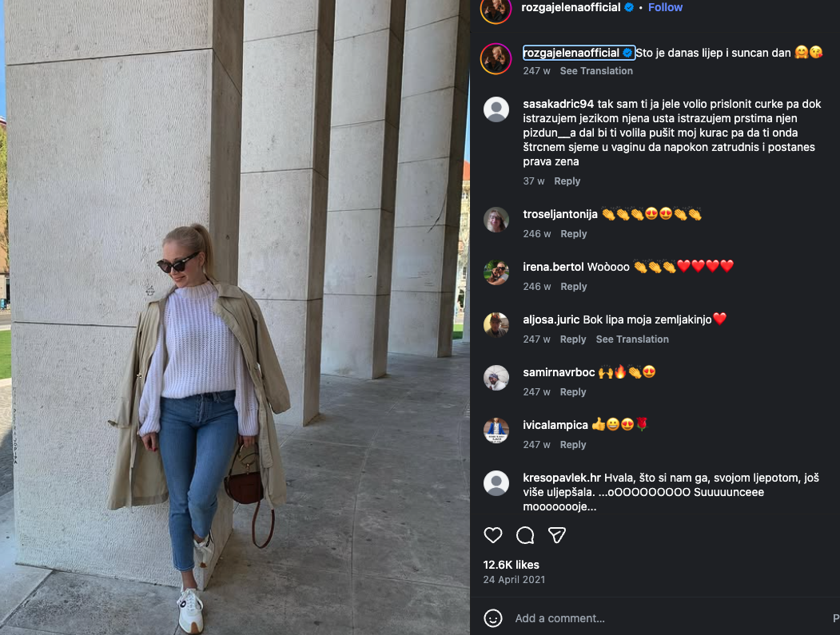The height and width of the screenshot is (635, 840).
Task: Open sasakadric94 default profile avatar
Action: (496, 109)
